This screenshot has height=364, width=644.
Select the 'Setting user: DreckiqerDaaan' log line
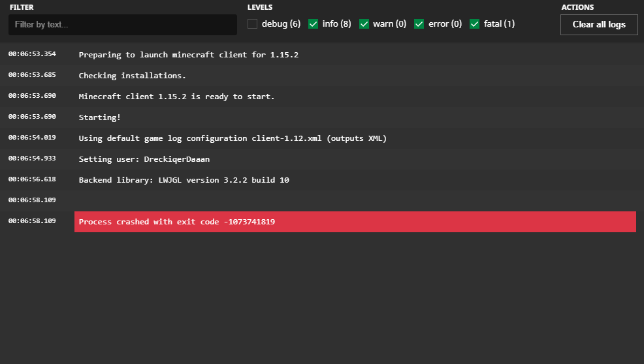[x=144, y=159]
